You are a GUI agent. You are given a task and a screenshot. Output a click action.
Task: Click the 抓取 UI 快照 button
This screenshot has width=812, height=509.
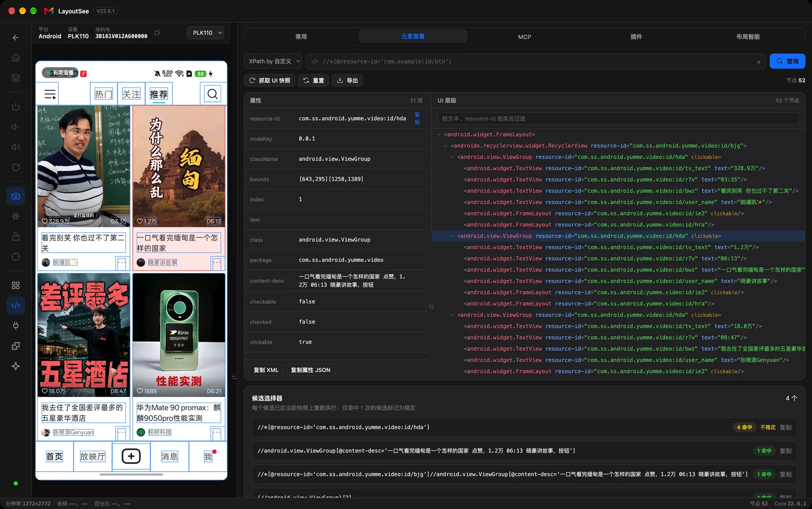270,80
